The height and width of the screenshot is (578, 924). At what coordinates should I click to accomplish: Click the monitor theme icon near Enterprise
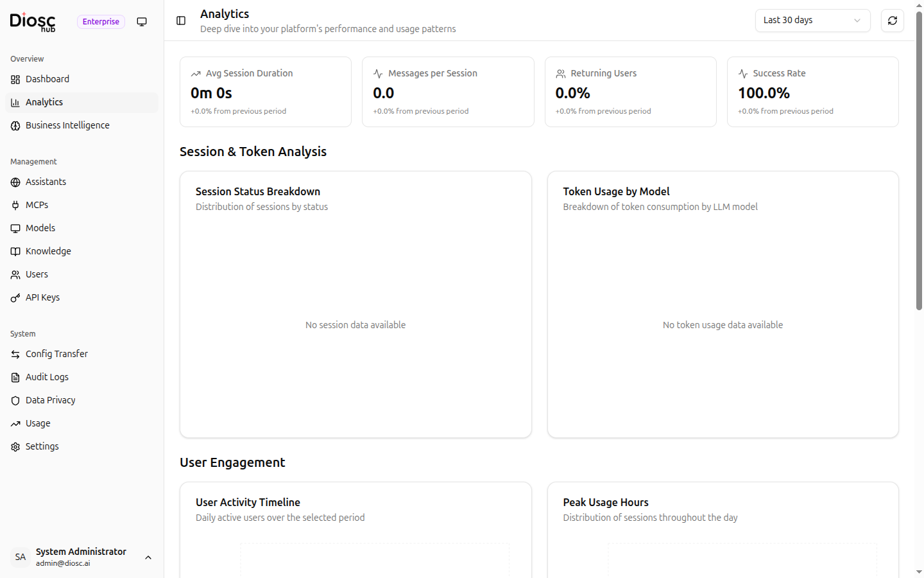[142, 22]
